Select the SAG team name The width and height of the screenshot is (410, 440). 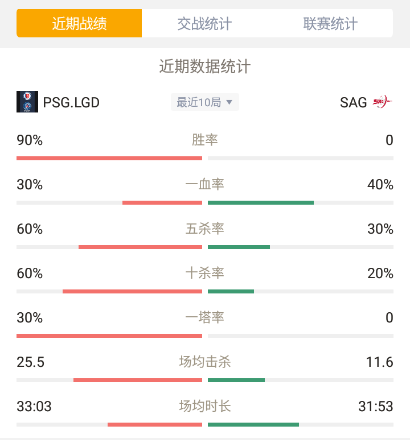(353, 102)
